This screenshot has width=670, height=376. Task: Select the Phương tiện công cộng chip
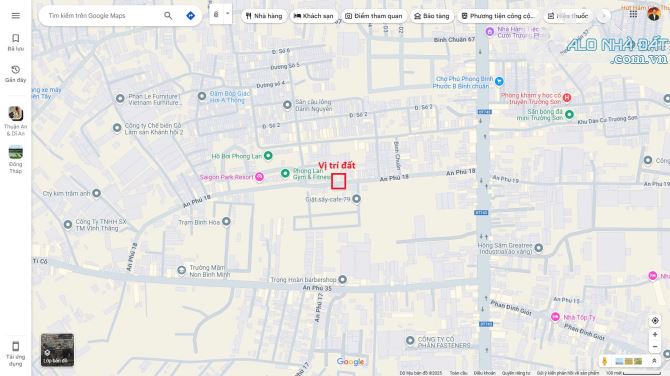click(x=498, y=16)
